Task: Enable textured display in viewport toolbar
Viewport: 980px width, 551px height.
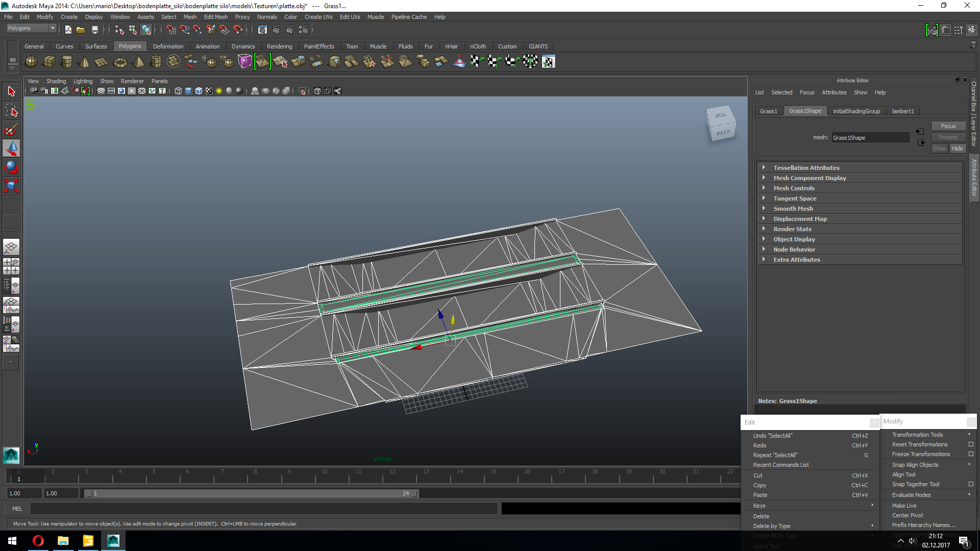Action: [209, 91]
